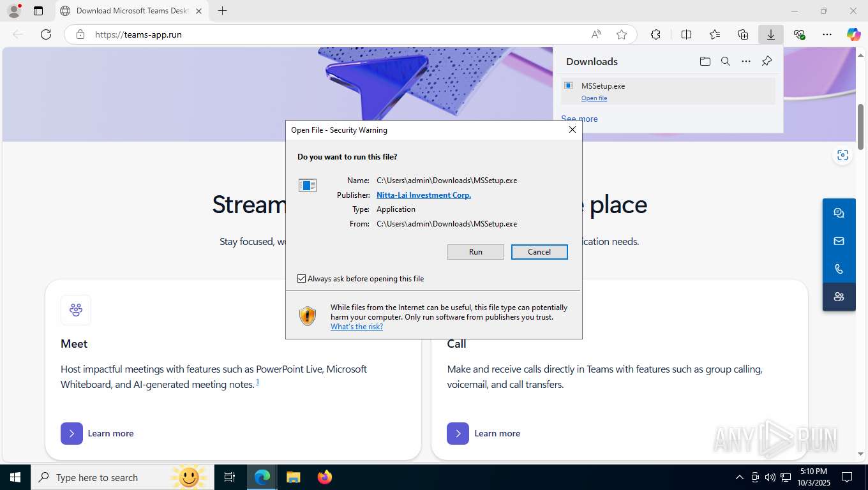Uncheck Always ask before opening this file
Viewport: 868px width, 490px height.
pos(302,279)
